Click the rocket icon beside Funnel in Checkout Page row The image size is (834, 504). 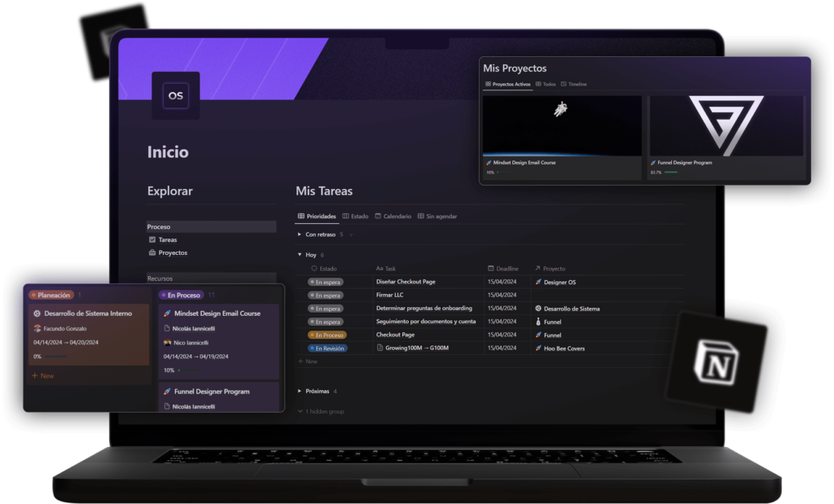[538, 335]
